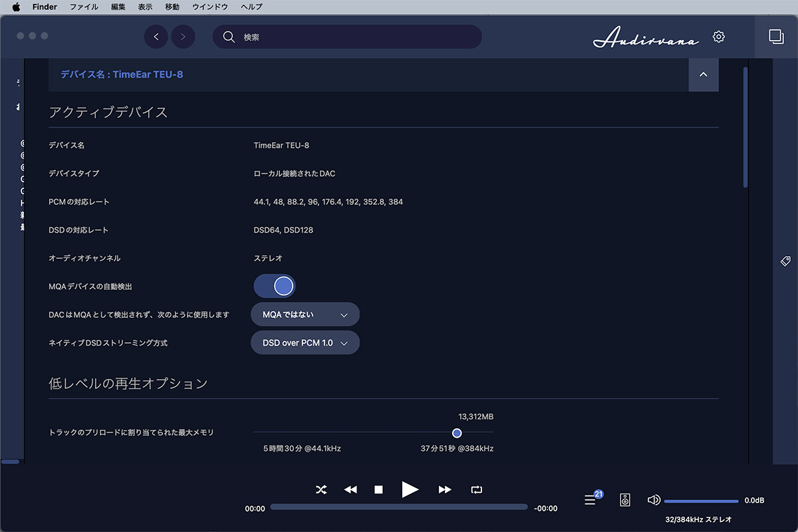This screenshot has height=532, width=798.
Task: Click the 検索 search field
Action: 347,37
